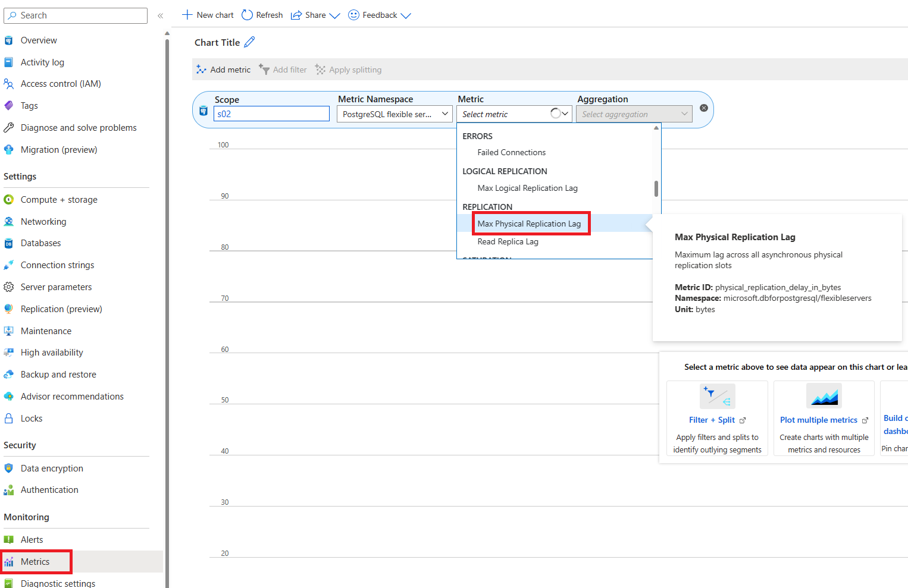Viewport: 908px width, 588px height.
Task: Click the Plot multiple metrics chart icon
Action: 824,396
